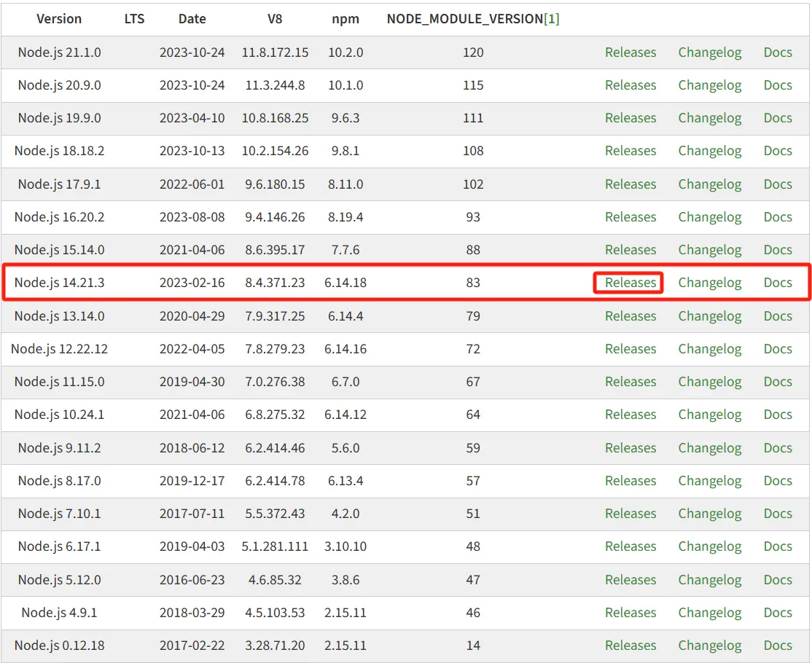Open Changelog for Node.js 14.21.3
Screen dimensions: 812x663
(709, 283)
